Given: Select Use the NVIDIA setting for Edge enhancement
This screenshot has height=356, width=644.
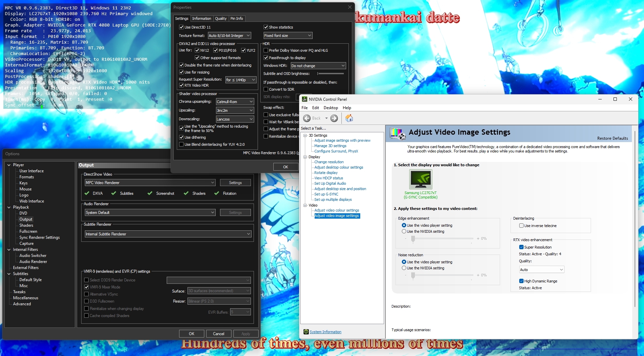Looking at the screenshot, I should [404, 231].
